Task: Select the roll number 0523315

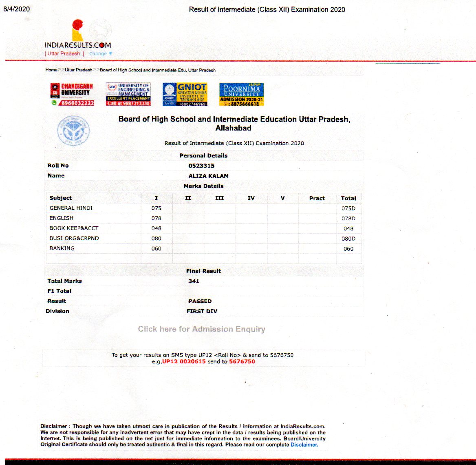Action: (x=201, y=166)
